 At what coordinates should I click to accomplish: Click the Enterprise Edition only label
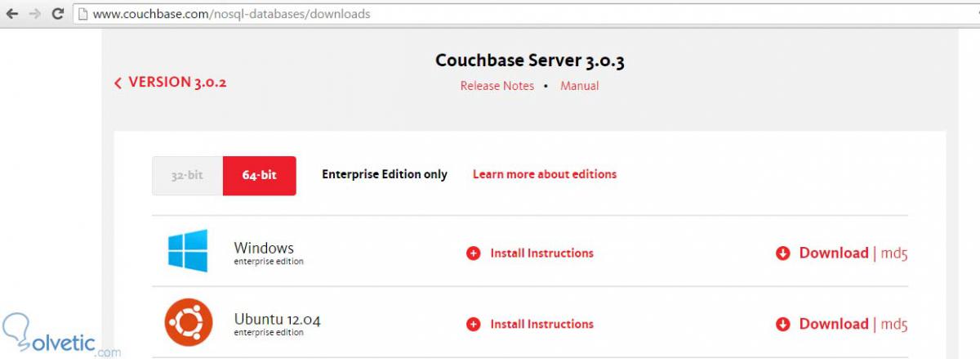pyautogui.click(x=385, y=174)
